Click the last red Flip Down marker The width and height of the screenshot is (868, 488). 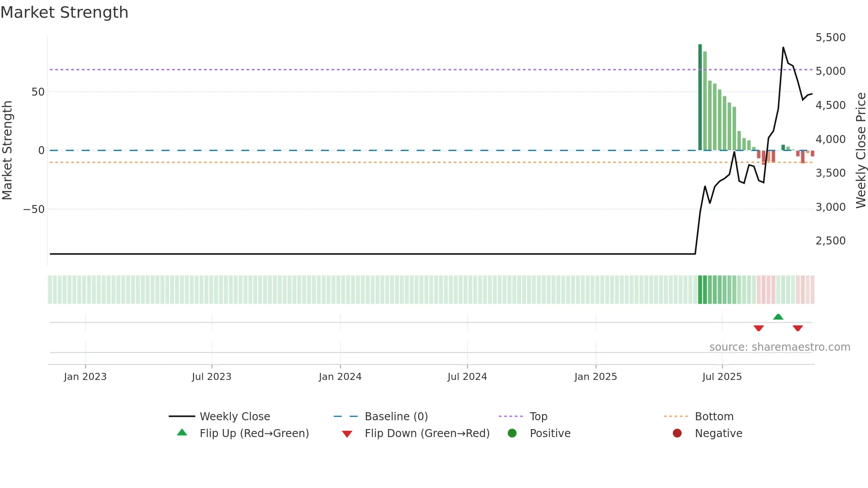click(x=798, y=328)
